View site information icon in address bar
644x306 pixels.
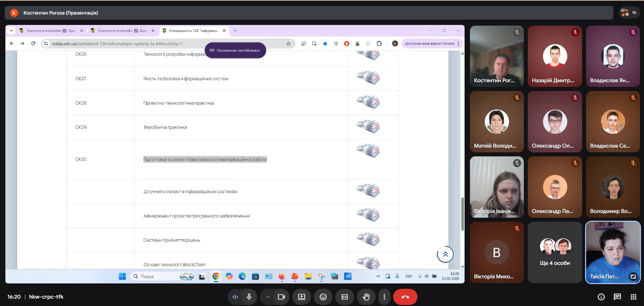click(46, 43)
